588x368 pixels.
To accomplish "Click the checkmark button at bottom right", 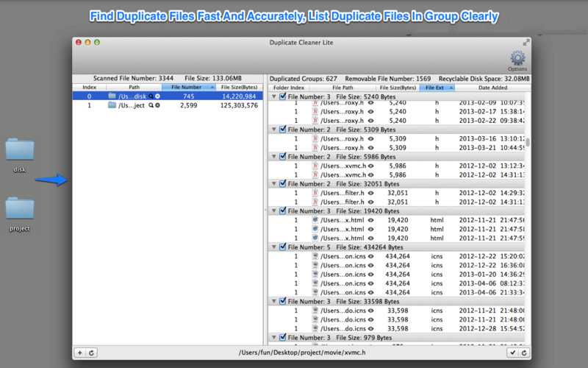I will 512,353.
